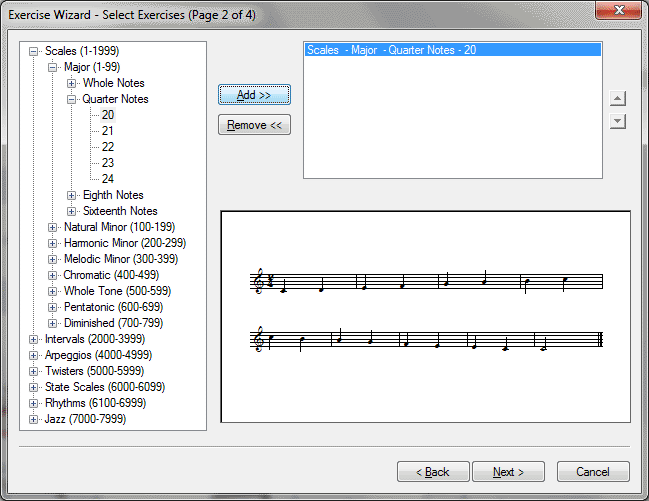Expand Chromatic (400-499) node
The height and width of the screenshot is (501, 649).
coord(52,276)
